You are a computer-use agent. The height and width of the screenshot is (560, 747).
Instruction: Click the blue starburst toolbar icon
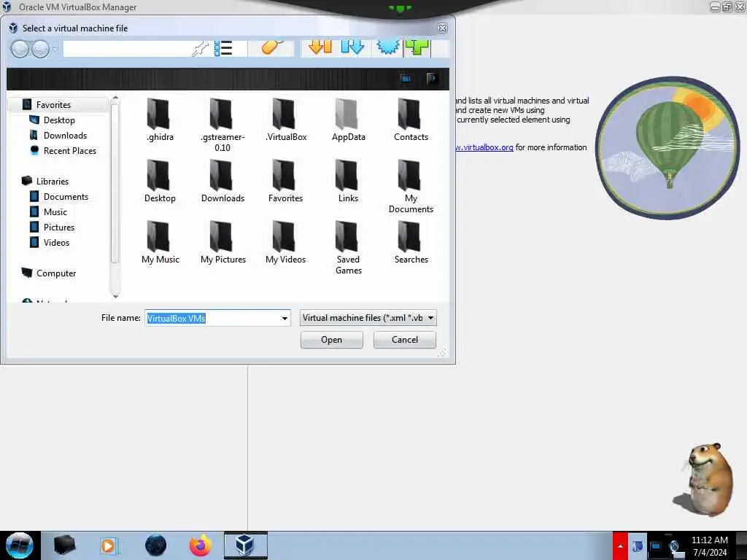388,47
